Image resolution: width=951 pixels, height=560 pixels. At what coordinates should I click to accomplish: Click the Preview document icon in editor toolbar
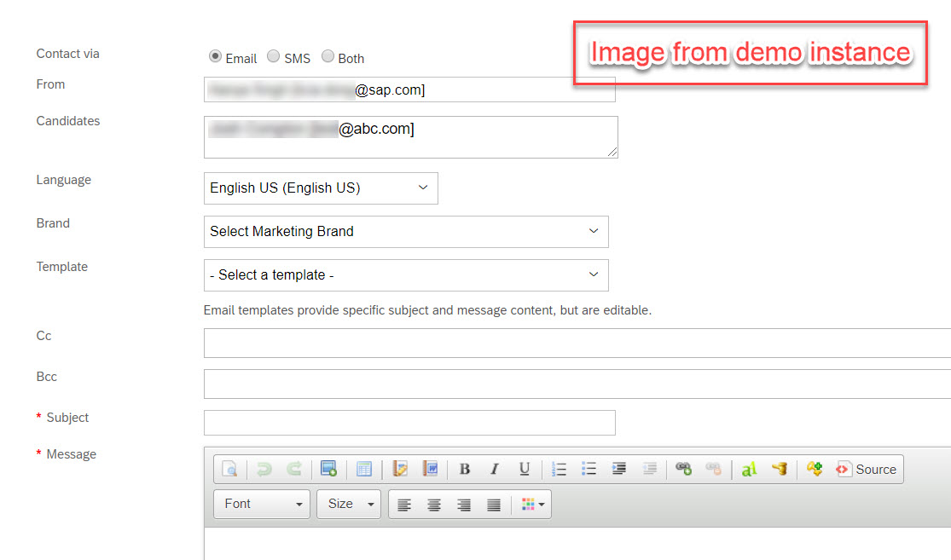coord(229,469)
